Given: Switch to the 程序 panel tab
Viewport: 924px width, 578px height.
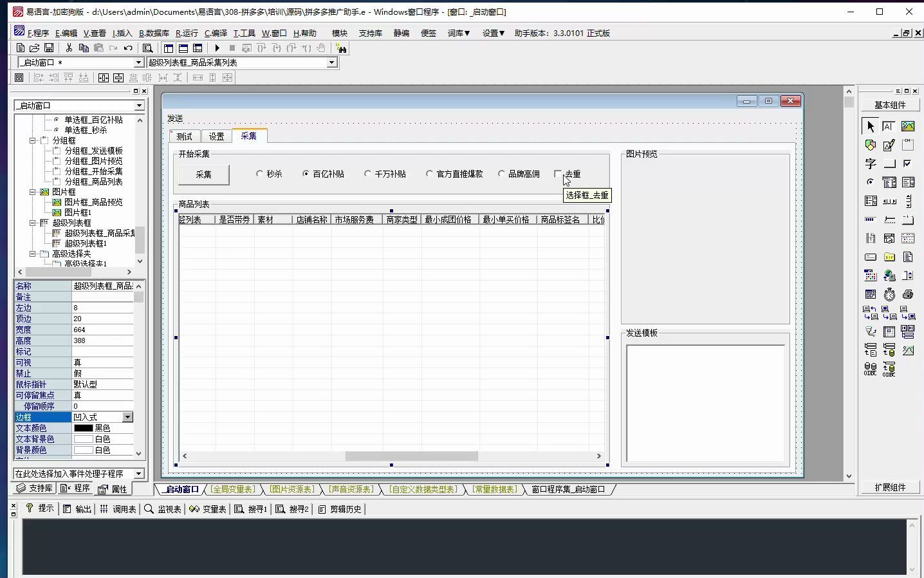Looking at the screenshot, I should point(75,489).
